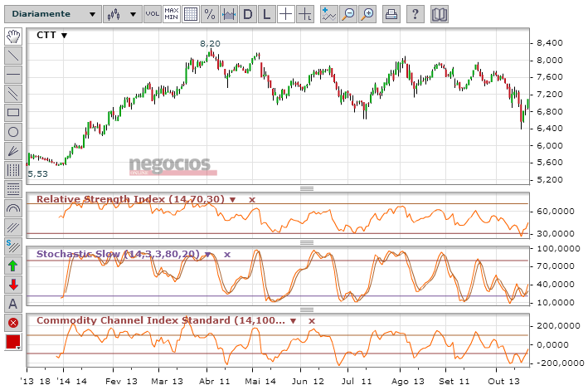Click the D toolbar button

click(248, 14)
